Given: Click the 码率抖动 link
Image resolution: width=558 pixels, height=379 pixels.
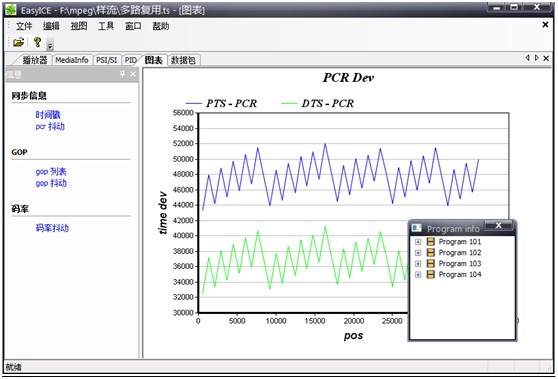Looking at the screenshot, I should pyautogui.click(x=52, y=228).
